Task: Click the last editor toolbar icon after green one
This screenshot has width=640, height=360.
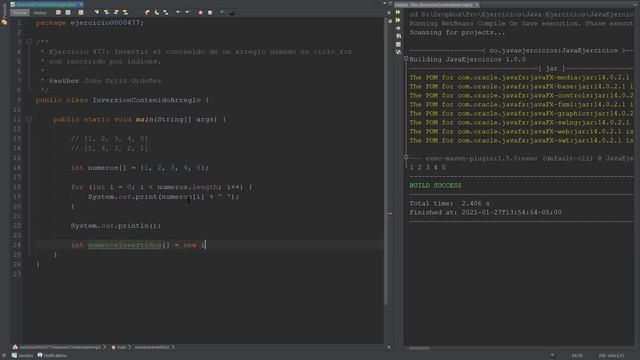Action: pos(232,13)
